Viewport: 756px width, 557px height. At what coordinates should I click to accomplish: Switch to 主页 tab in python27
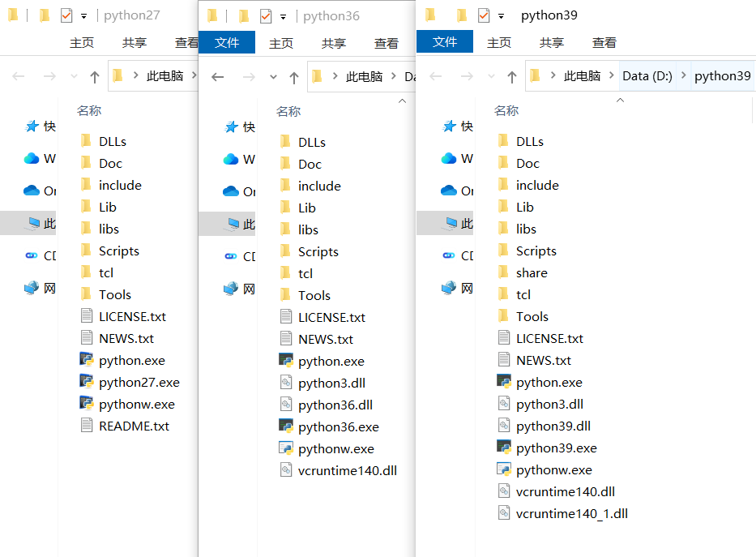coord(82,42)
